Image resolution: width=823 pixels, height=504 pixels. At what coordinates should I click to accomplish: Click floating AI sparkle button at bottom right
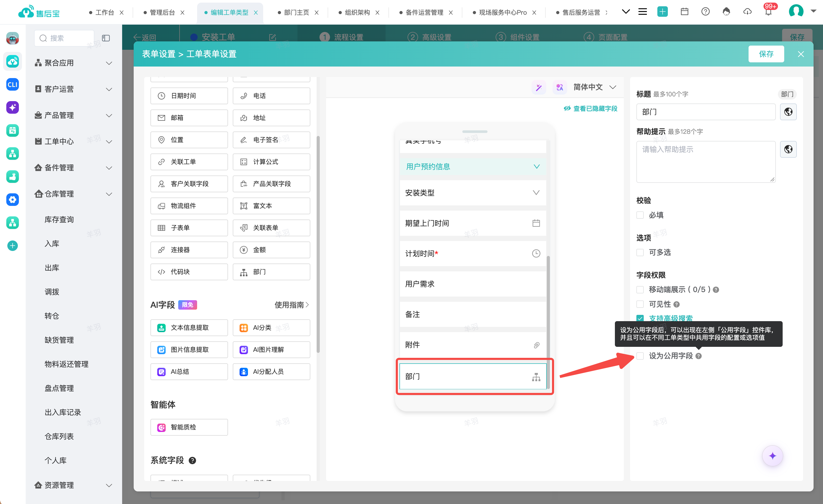pos(772,456)
